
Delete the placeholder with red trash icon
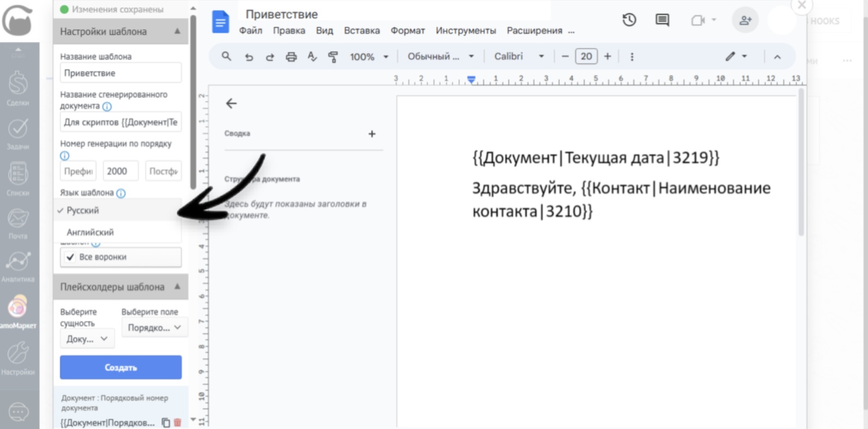[178, 422]
